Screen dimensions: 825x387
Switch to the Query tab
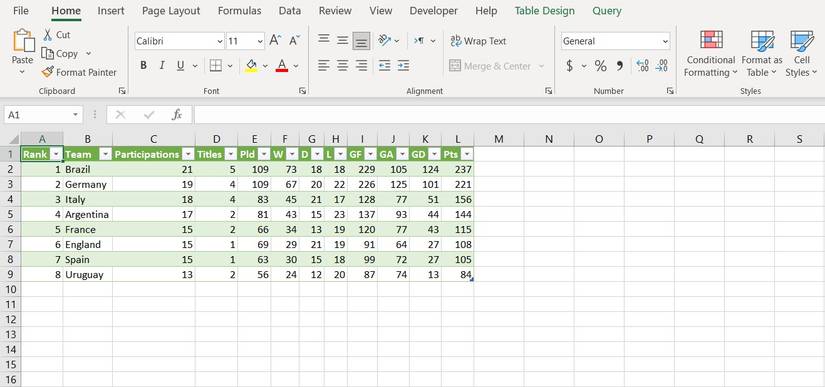pos(607,11)
